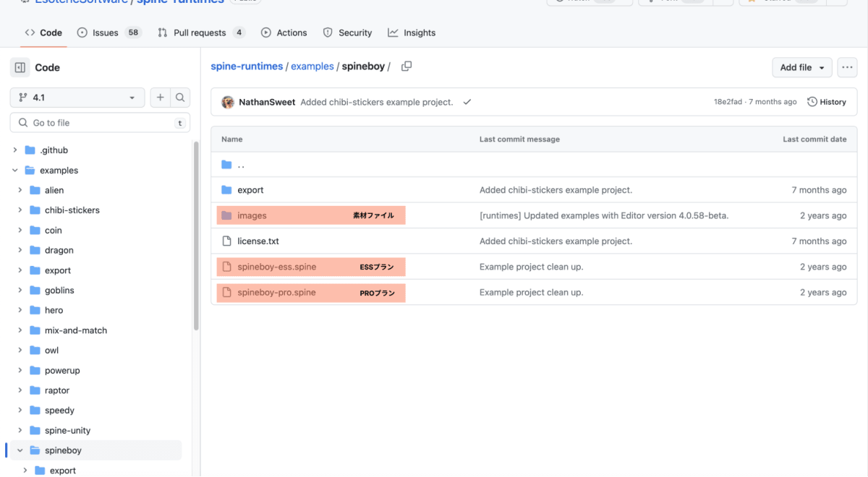Viewport: 868px width, 477px height.
Task: Open license.txt file
Action: [x=258, y=241]
